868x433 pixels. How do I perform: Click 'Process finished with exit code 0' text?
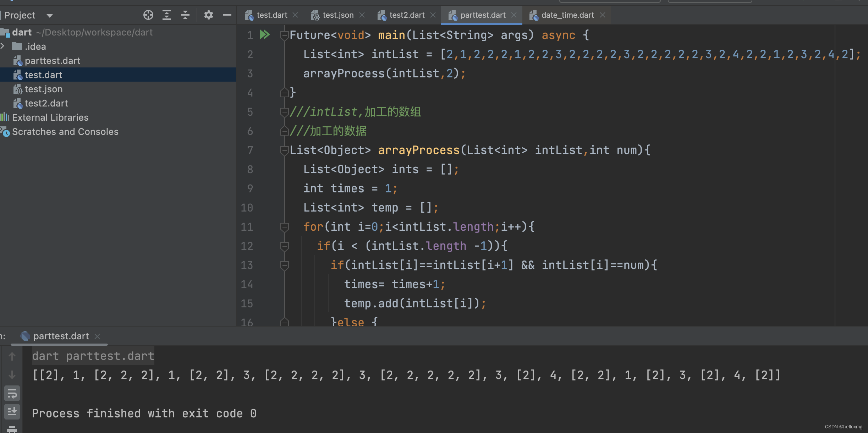[144, 413]
